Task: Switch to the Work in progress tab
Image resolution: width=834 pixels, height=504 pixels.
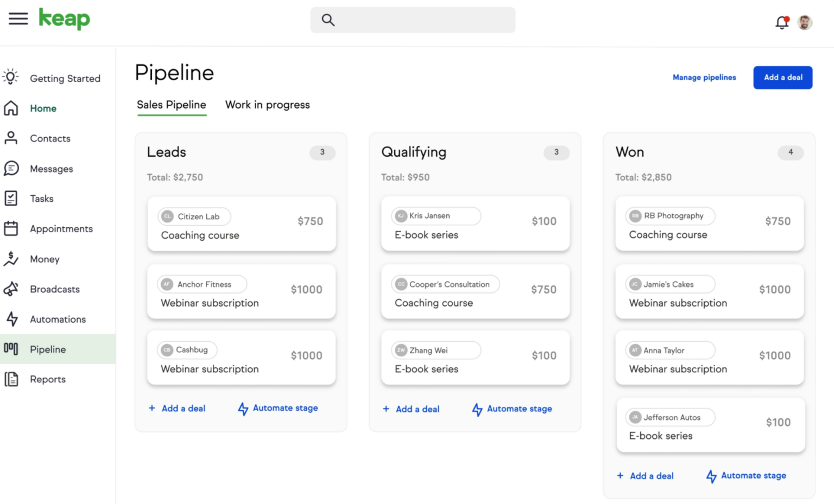Action: click(x=267, y=105)
